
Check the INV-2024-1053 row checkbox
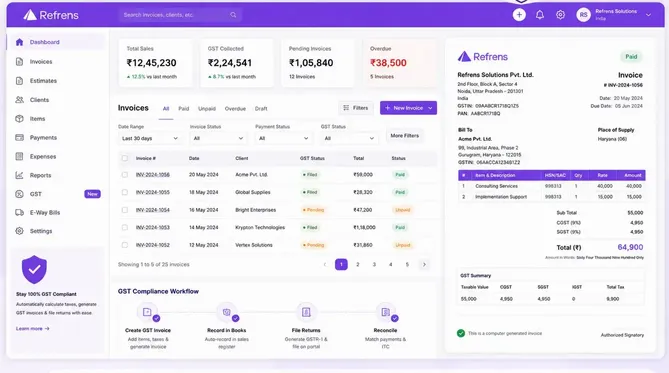pos(125,227)
